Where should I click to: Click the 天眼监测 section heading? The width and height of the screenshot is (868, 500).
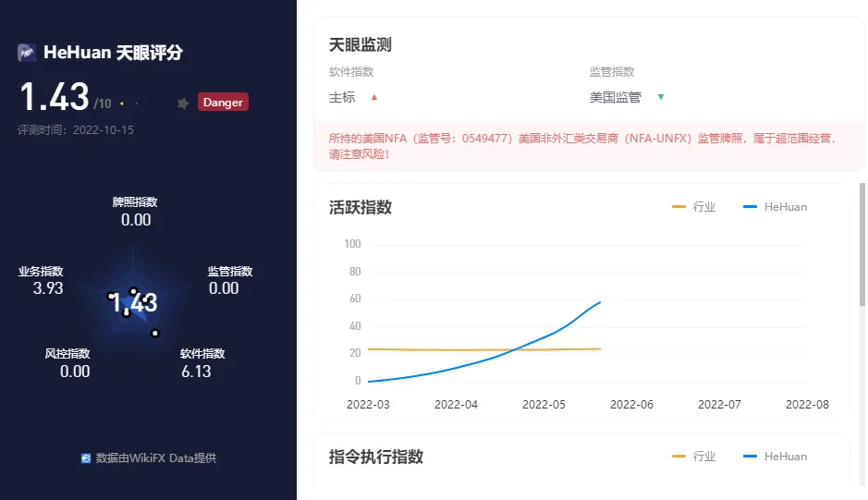pos(361,45)
